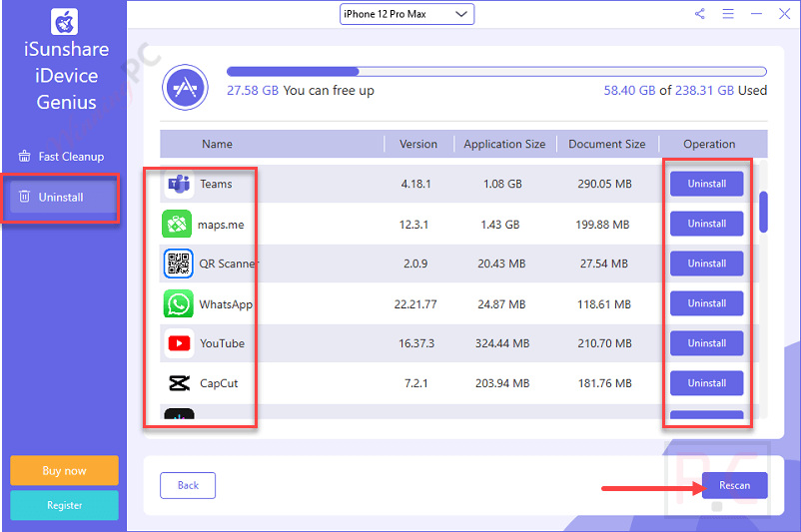Uninstall the QR Scanner app
801x532 pixels.
tap(706, 263)
